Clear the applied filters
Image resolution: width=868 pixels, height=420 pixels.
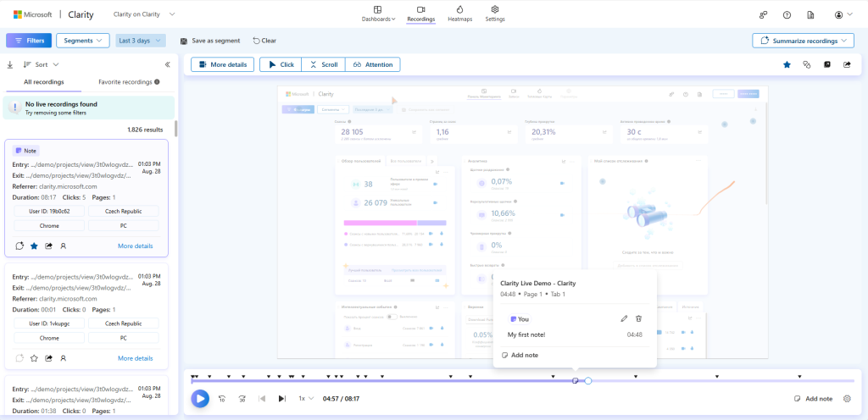[264, 41]
